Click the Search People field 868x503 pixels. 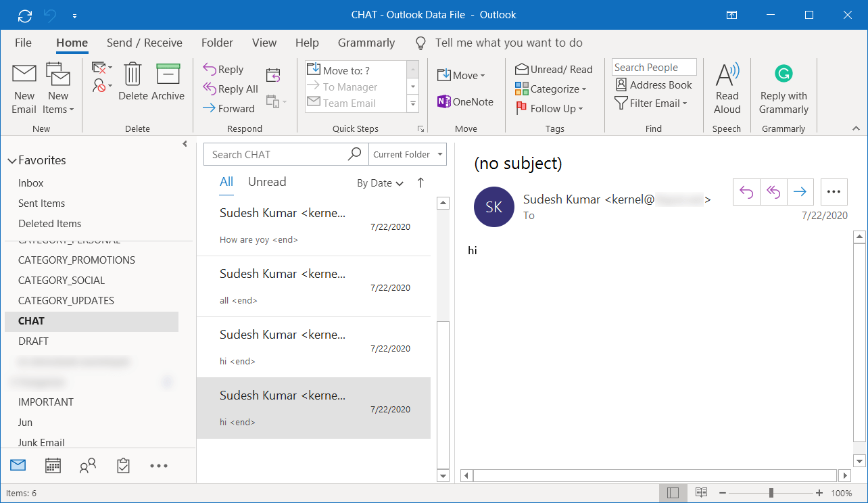click(654, 68)
